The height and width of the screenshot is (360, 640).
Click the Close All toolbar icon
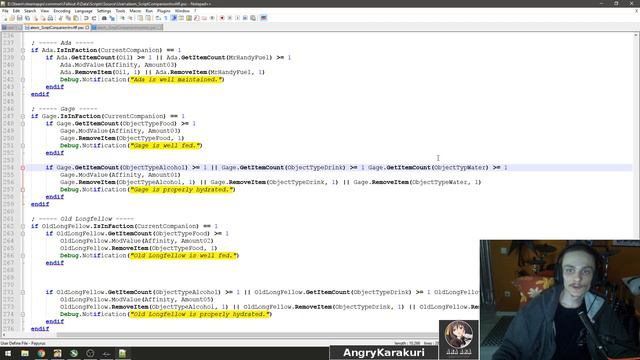tap(43, 18)
